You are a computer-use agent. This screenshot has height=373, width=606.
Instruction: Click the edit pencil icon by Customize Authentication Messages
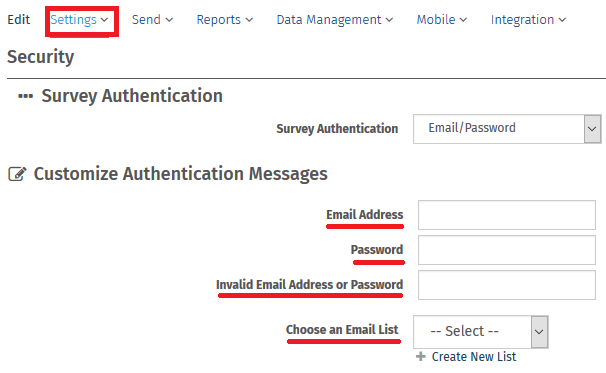click(17, 174)
